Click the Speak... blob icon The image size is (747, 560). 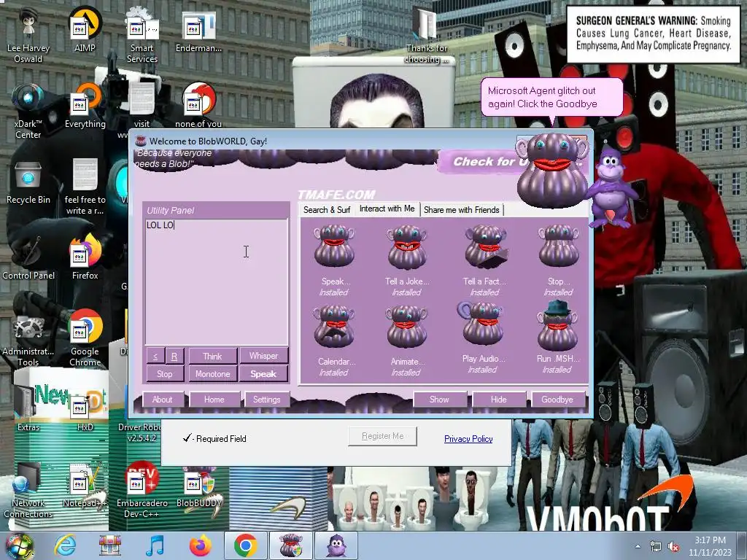tap(334, 246)
